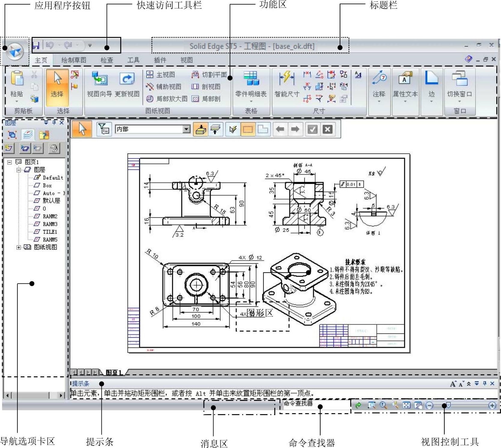Open the 注释 annotation tool
The height and width of the screenshot is (448, 501).
click(x=379, y=84)
